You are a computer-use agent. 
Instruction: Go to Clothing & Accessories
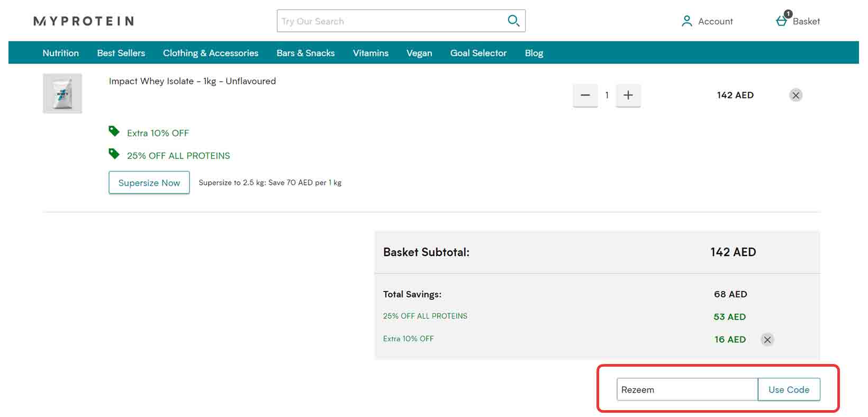[210, 53]
